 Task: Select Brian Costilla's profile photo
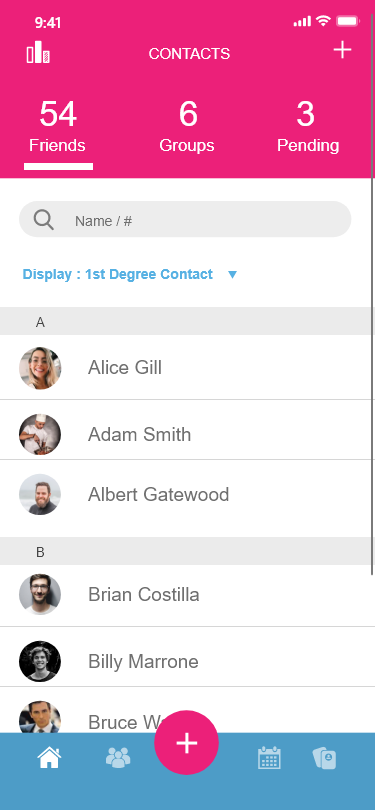(x=40, y=595)
